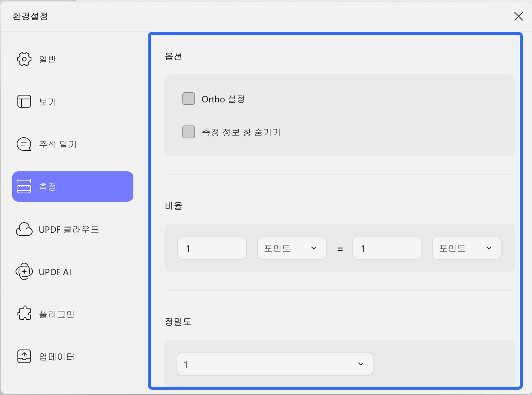Click the second 비율 value input after equals
The width and height of the screenshot is (532, 395).
387,248
